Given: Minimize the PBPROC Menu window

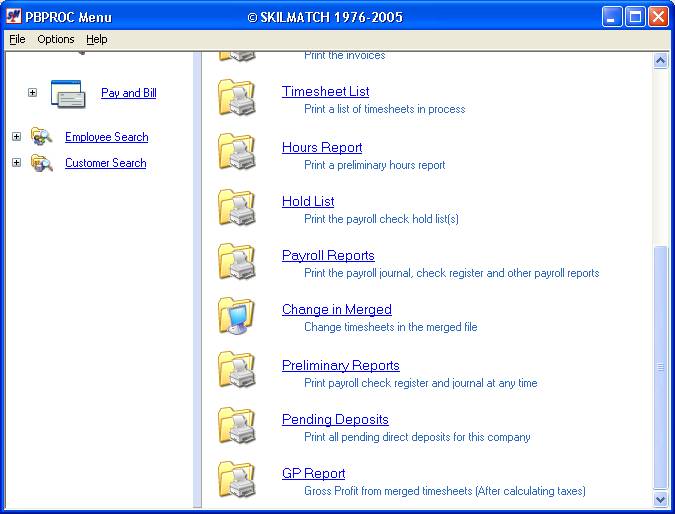Looking at the screenshot, I should 611,17.
